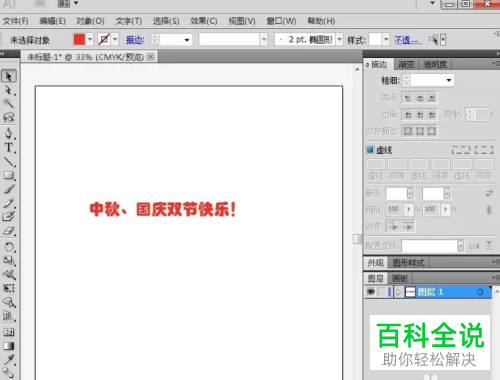Screen dimensions: 500x380
Task: Select the Blend tool
Action: coord(9,373)
